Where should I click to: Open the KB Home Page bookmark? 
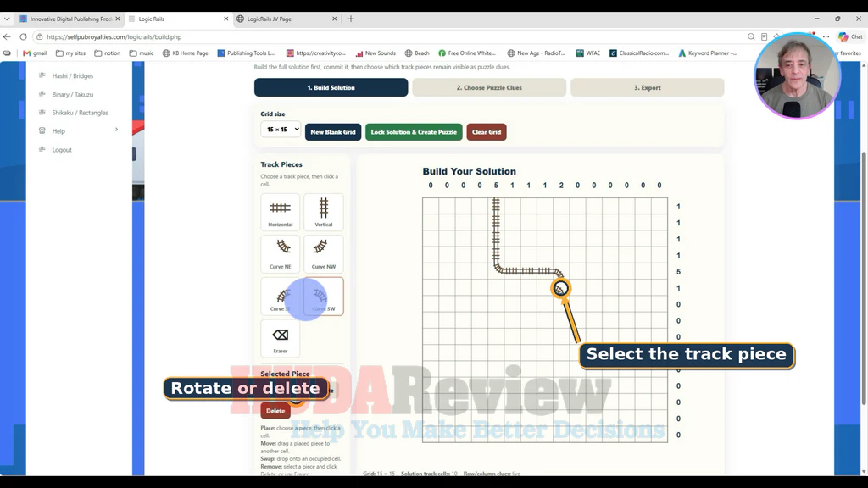(186, 53)
